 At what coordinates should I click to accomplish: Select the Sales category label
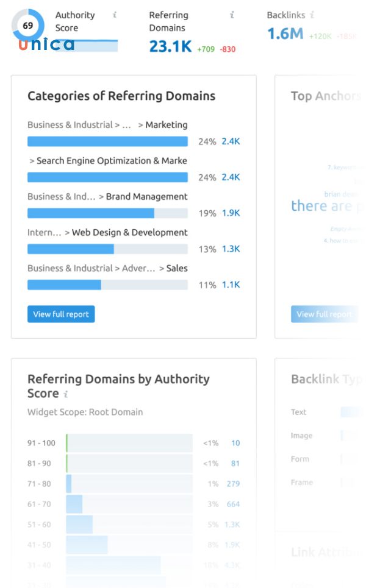pyautogui.click(x=177, y=268)
